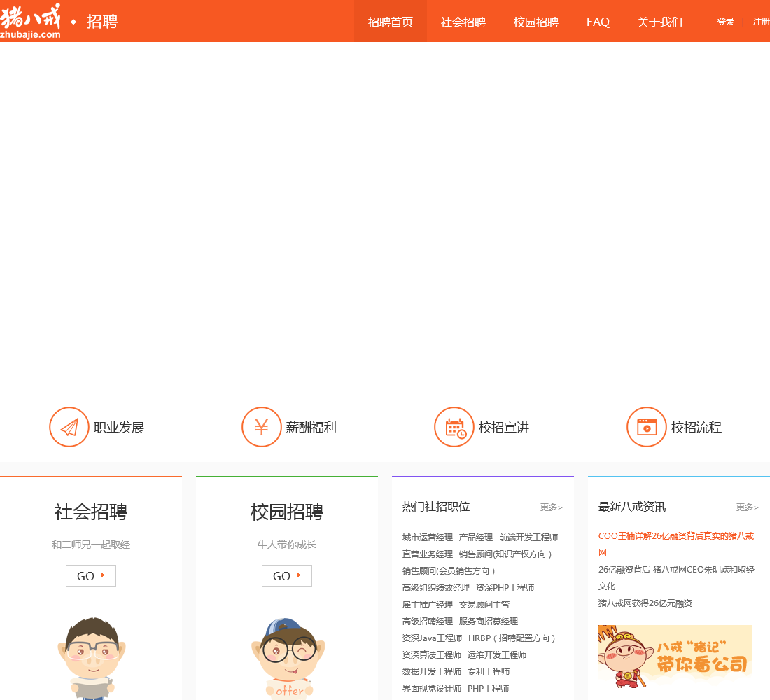Open the 猪八戒网获得26亿元融资 news article
This screenshot has width=770, height=700.
pyautogui.click(x=645, y=603)
